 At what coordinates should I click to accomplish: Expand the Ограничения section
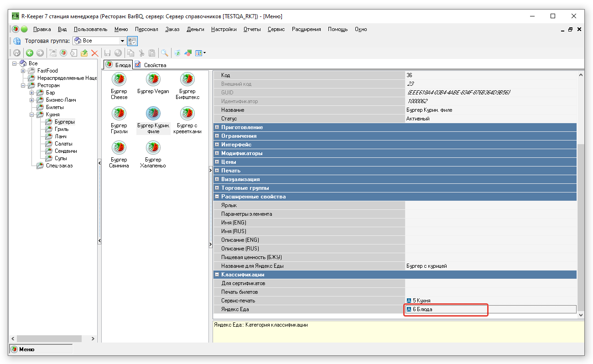pos(217,136)
